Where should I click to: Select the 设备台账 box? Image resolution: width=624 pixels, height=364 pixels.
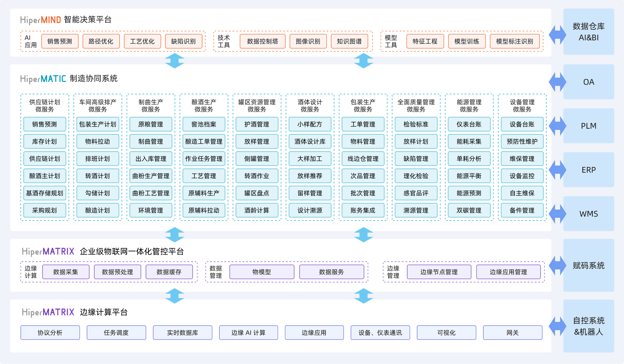[x=522, y=124]
